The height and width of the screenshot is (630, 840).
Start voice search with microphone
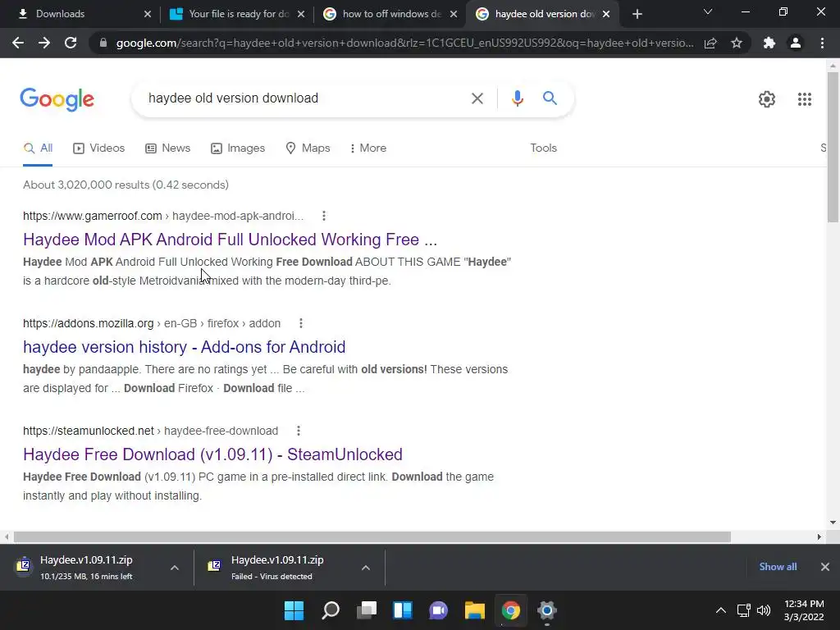coord(517,98)
